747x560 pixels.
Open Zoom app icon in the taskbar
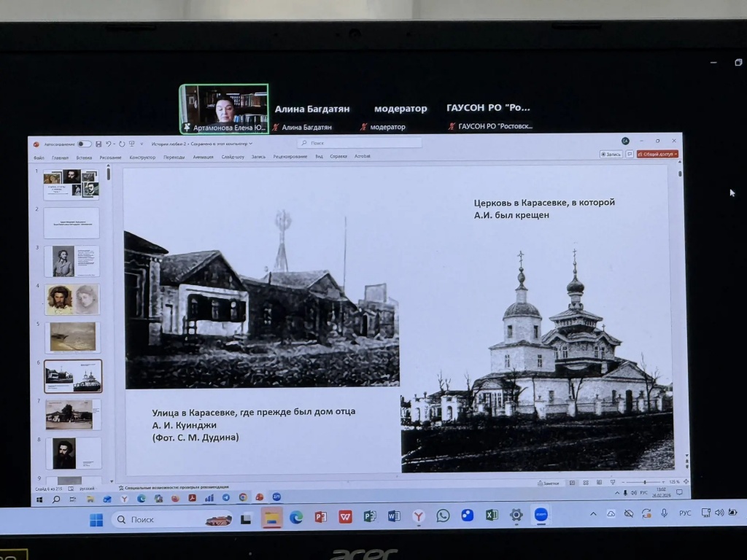(540, 515)
